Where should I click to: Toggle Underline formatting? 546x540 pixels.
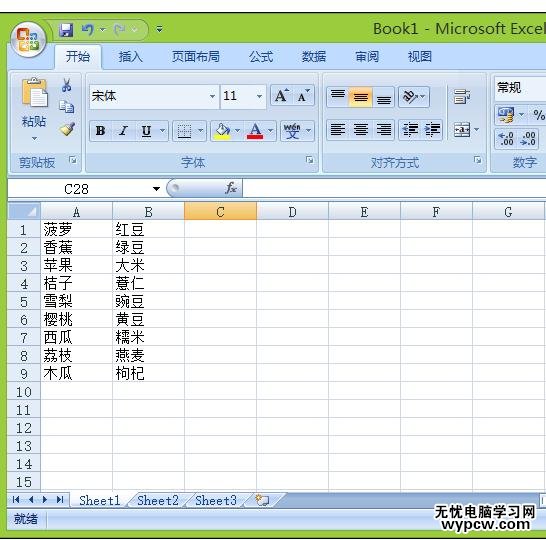146,131
